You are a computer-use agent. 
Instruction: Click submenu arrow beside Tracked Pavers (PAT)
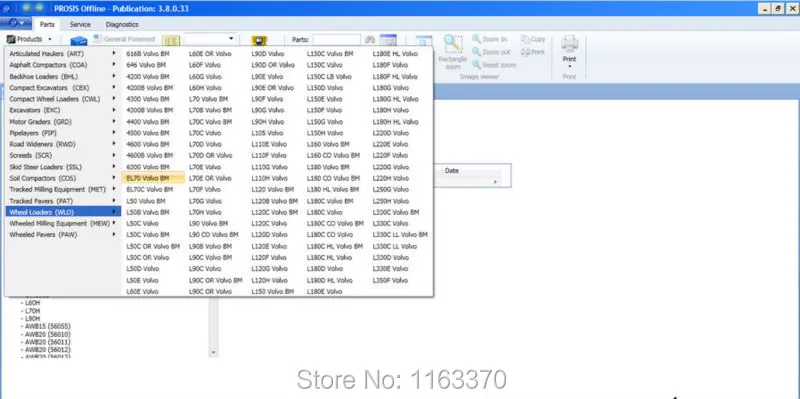(x=114, y=201)
